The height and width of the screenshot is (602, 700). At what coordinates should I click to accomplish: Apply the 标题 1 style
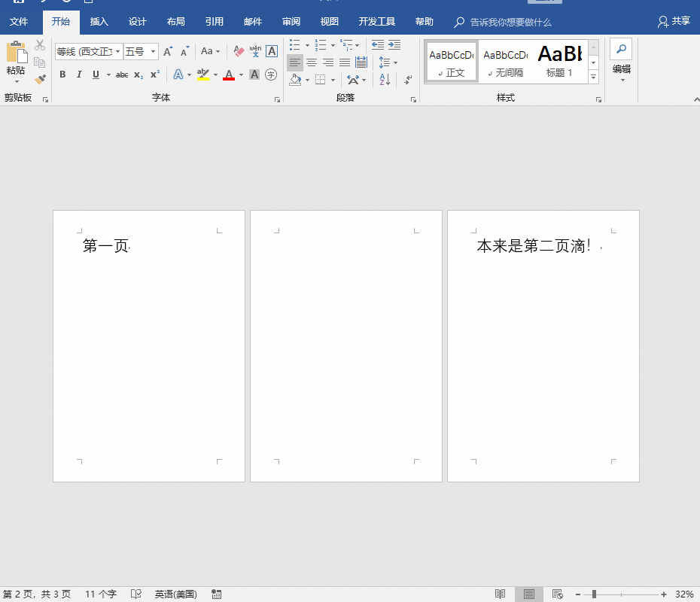click(558, 58)
